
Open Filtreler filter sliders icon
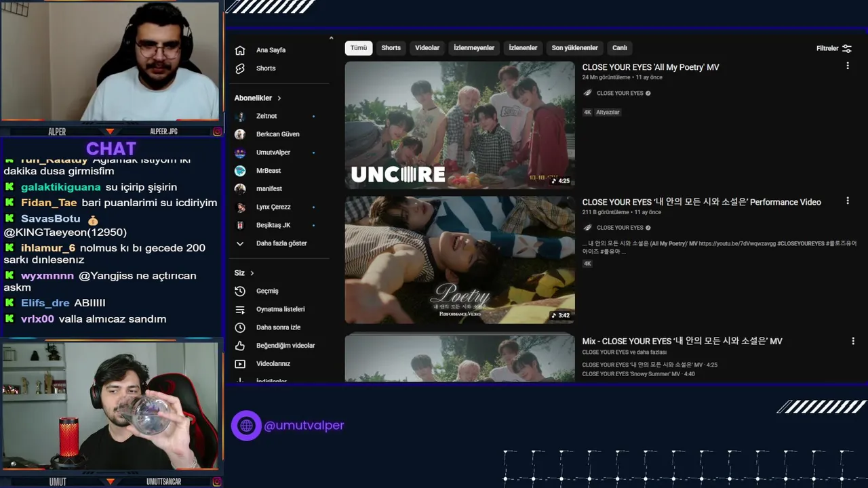click(x=847, y=48)
